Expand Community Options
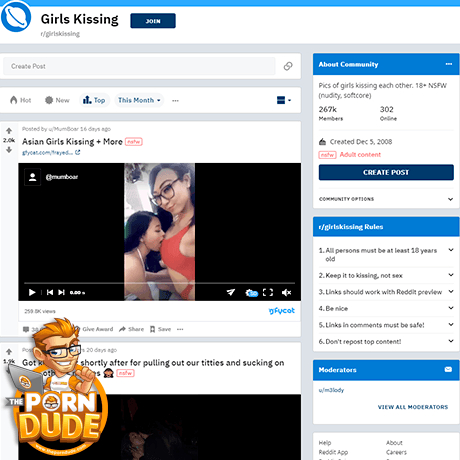The height and width of the screenshot is (460, 460). click(x=386, y=199)
